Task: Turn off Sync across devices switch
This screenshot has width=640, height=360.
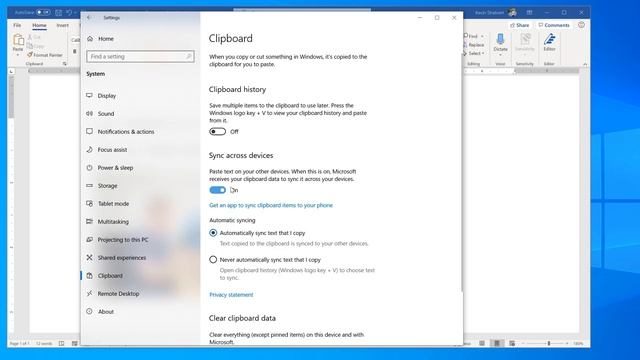Action: [x=217, y=190]
